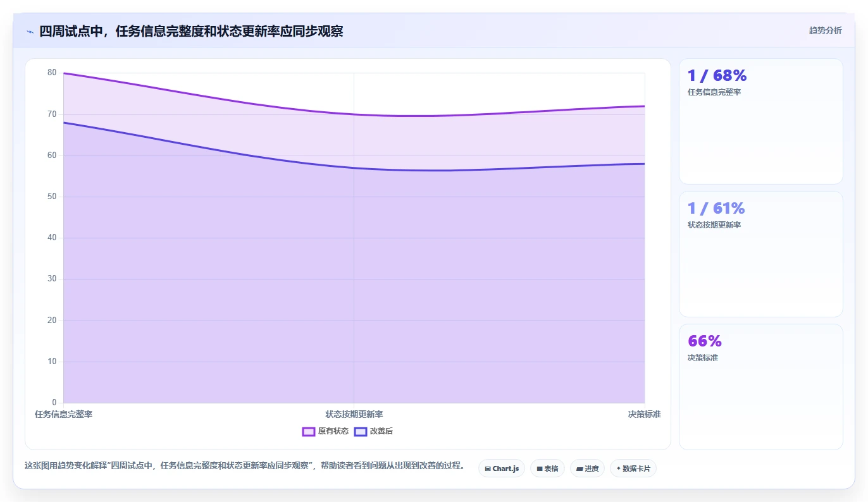Click the 趋势分析 label in header
Image resolution: width=868 pixels, height=502 pixels.
[x=825, y=30]
